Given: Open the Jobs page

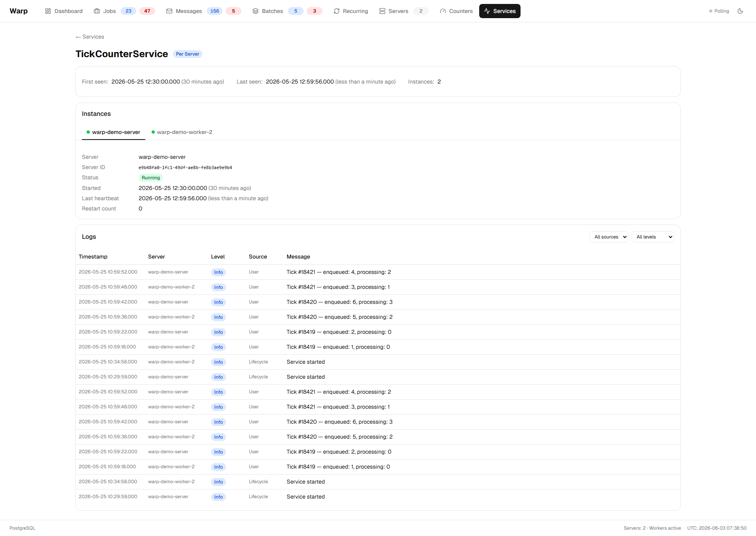Looking at the screenshot, I should [x=105, y=11].
